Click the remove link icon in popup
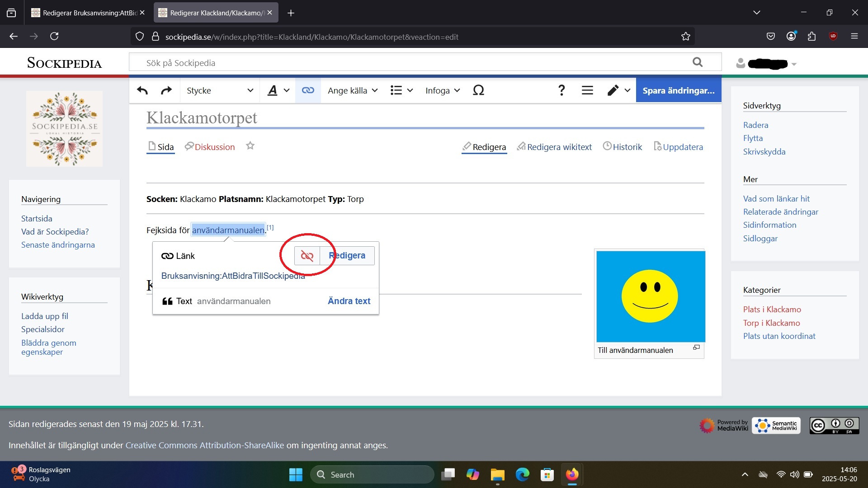The image size is (868, 488). [x=307, y=256]
